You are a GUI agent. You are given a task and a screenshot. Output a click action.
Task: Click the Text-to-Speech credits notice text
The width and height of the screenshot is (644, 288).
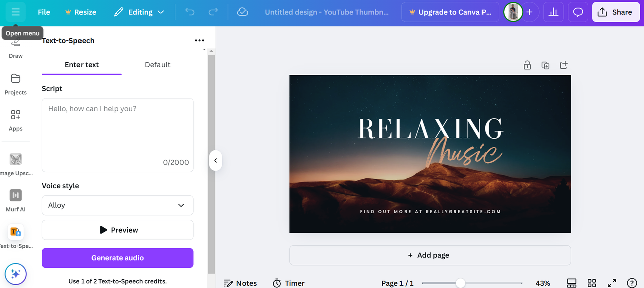click(x=118, y=281)
